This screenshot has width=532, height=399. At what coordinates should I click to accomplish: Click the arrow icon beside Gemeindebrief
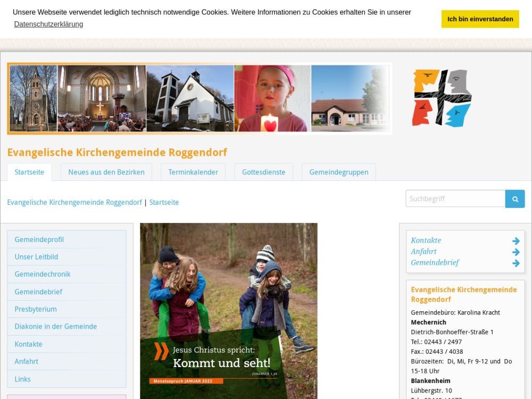pyautogui.click(x=516, y=263)
